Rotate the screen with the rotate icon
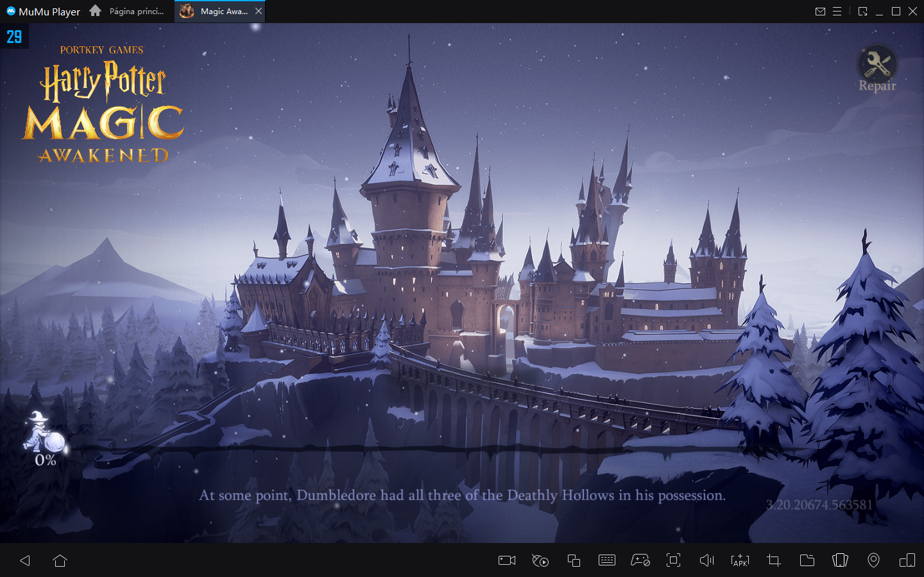This screenshot has width=924, height=577. 840,560
